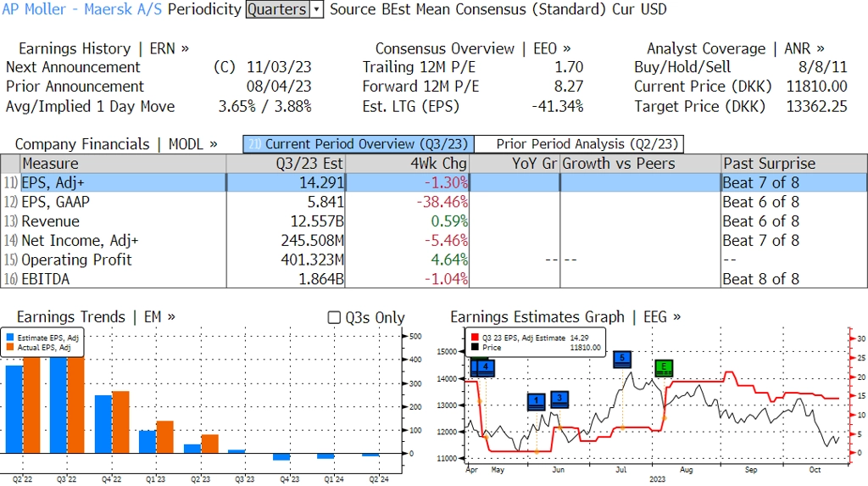The image size is (868, 486).
Task: Open Earnings Trends EM link
Action: click(96, 317)
